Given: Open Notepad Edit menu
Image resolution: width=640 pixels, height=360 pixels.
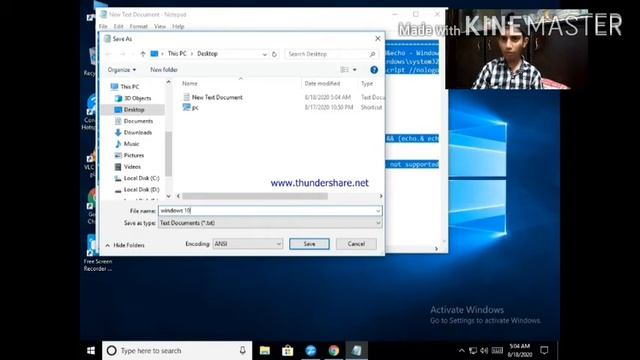Looking at the screenshot, I should 118,26.
